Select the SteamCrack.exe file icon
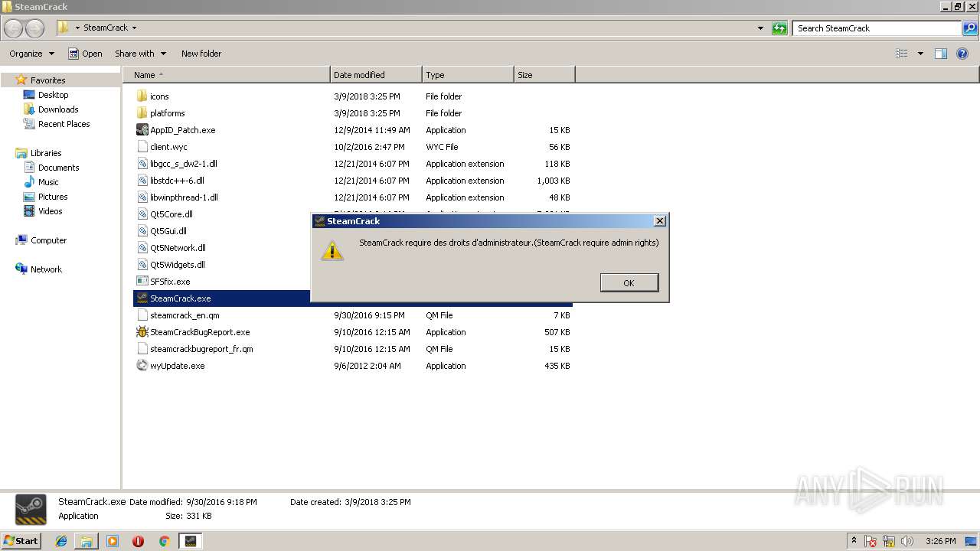The image size is (980, 551). tap(142, 298)
